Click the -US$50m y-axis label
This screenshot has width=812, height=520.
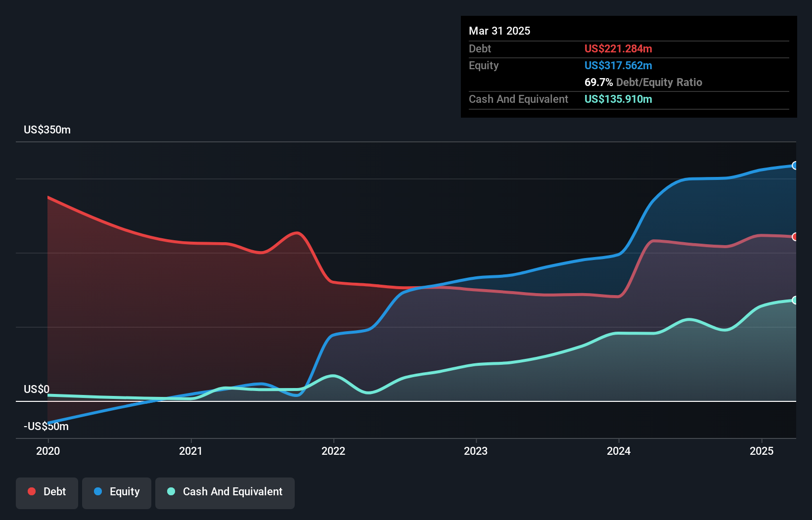(x=46, y=427)
